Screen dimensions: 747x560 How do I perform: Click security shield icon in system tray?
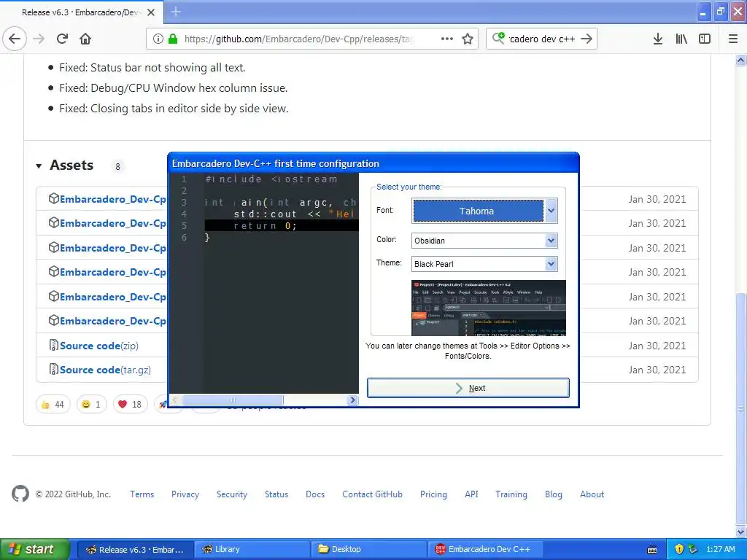point(679,549)
